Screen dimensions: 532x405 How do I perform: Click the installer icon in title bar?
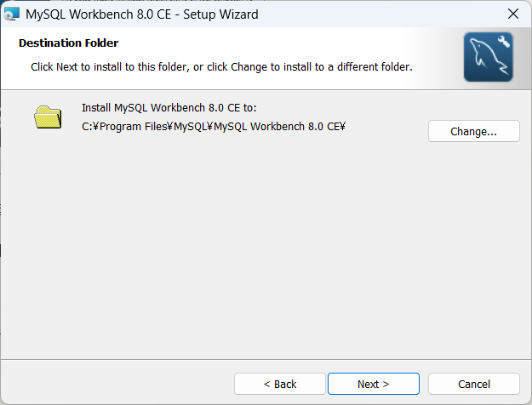[12, 14]
